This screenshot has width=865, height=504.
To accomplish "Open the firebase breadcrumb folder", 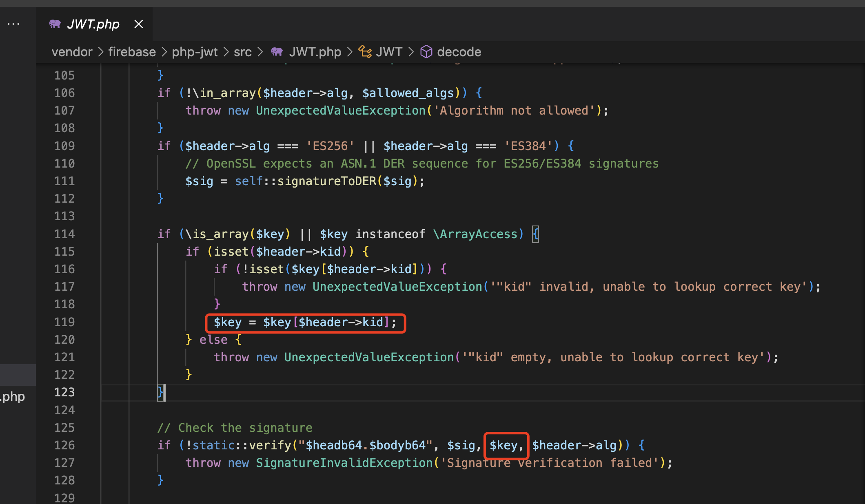I will (x=132, y=52).
